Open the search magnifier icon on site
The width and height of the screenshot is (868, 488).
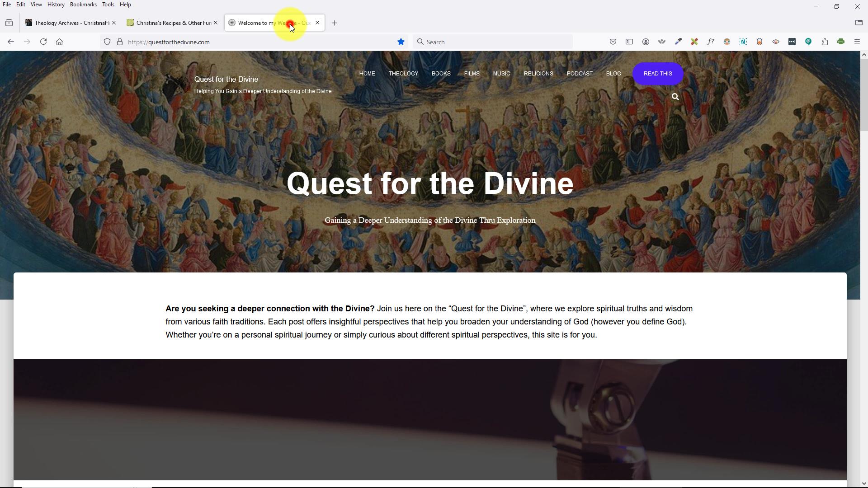click(675, 97)
